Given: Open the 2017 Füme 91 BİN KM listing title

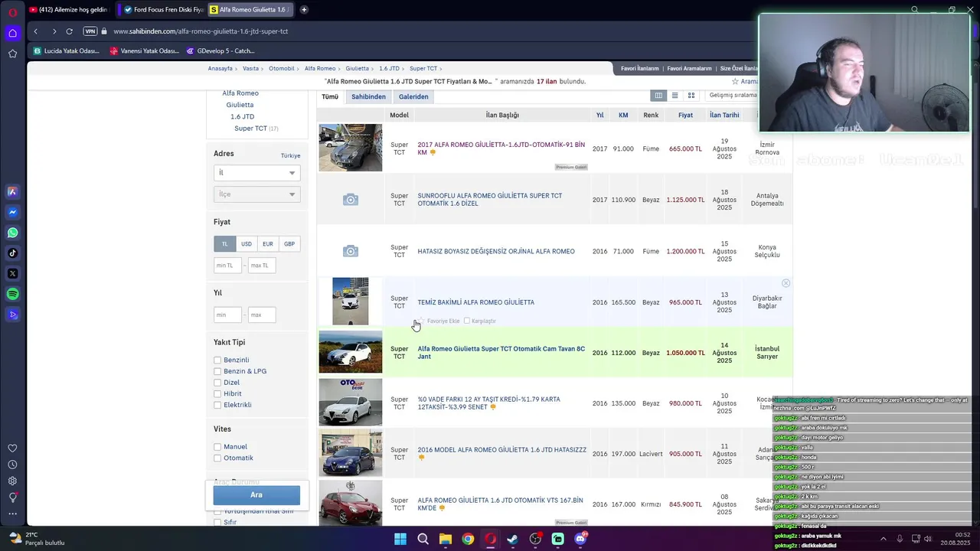Looking at the screenshot, I should point(501,148).
